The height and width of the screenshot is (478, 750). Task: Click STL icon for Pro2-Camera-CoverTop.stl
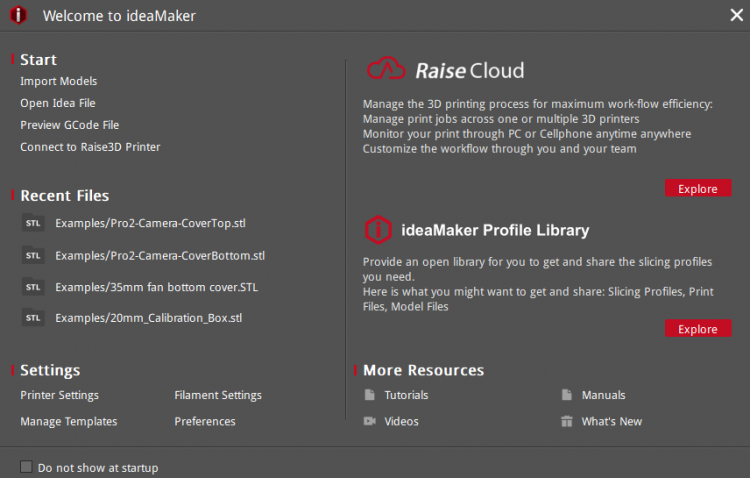coord(33,223)
